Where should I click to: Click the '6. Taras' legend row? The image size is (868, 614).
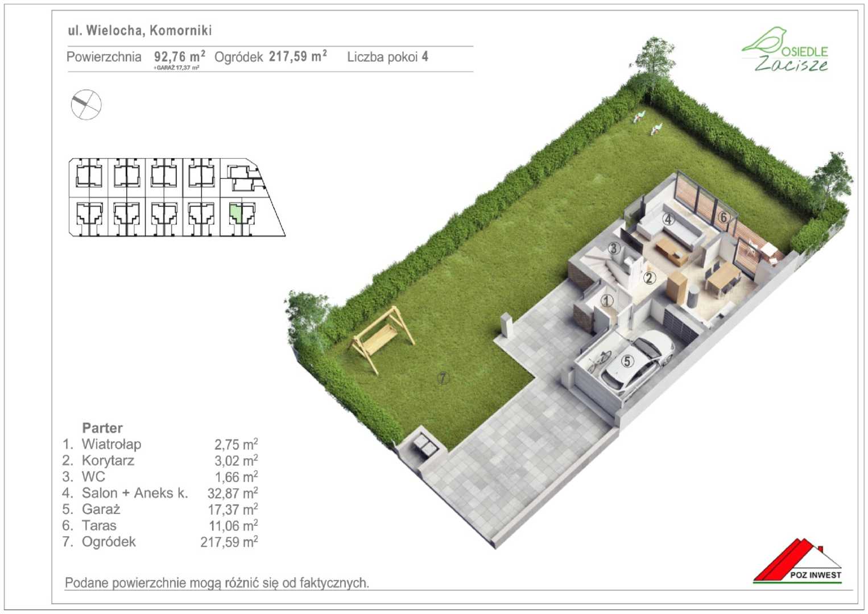(160, 525)
